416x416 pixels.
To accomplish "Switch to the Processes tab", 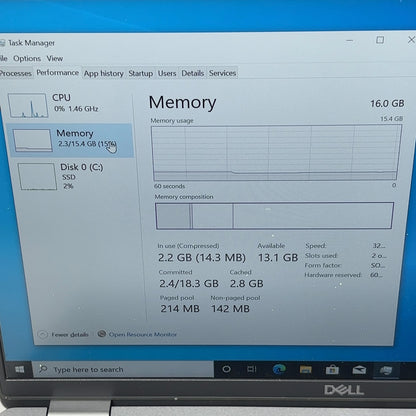I will click(x=15, y=73).
